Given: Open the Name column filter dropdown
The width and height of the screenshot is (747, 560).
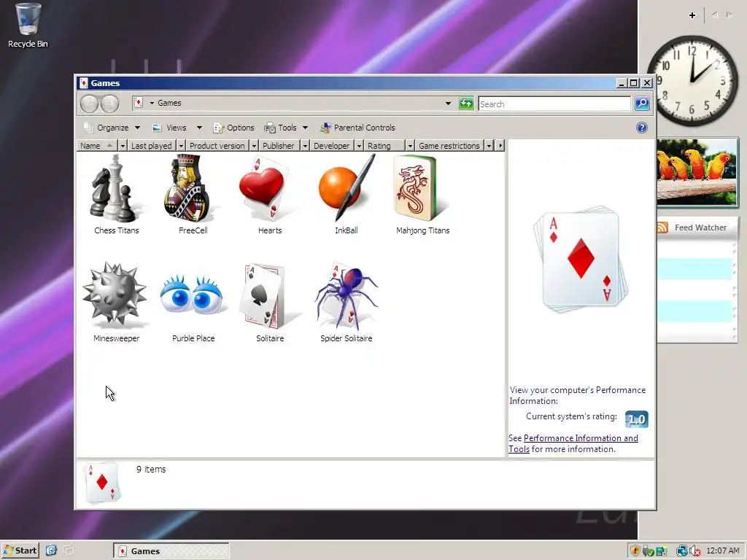Looking at the screenshot, I should (x=123, y=146).
